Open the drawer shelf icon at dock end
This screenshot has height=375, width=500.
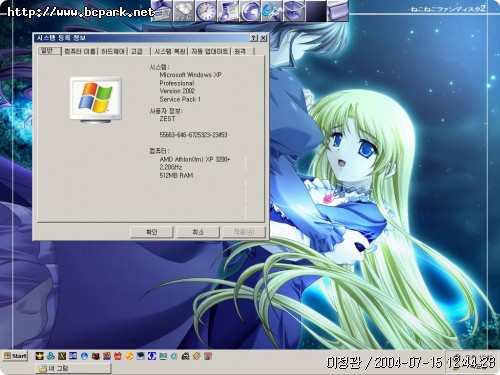click(x=337, y=11)
